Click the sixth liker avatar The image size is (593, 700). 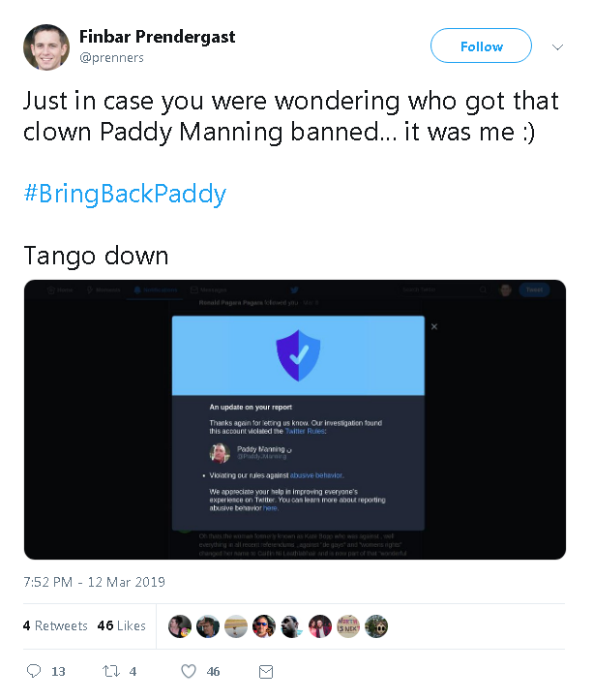[x=320, y=626]
